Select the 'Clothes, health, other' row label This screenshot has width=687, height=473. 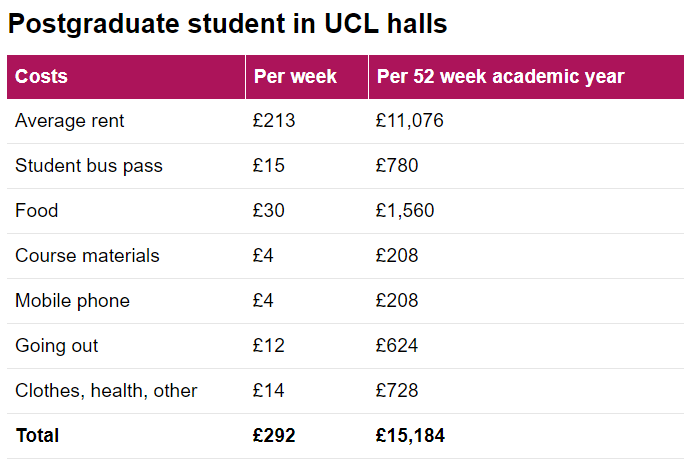tap(106, 391)
